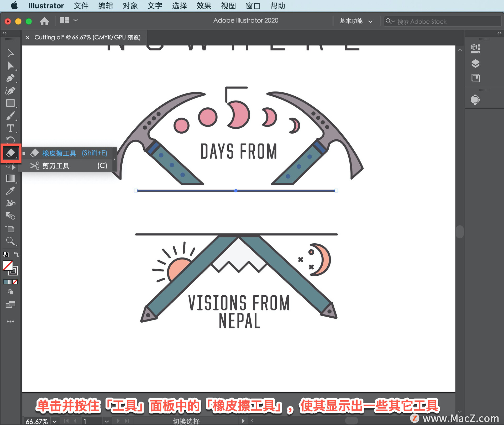Open the 效果 menu

204,6
